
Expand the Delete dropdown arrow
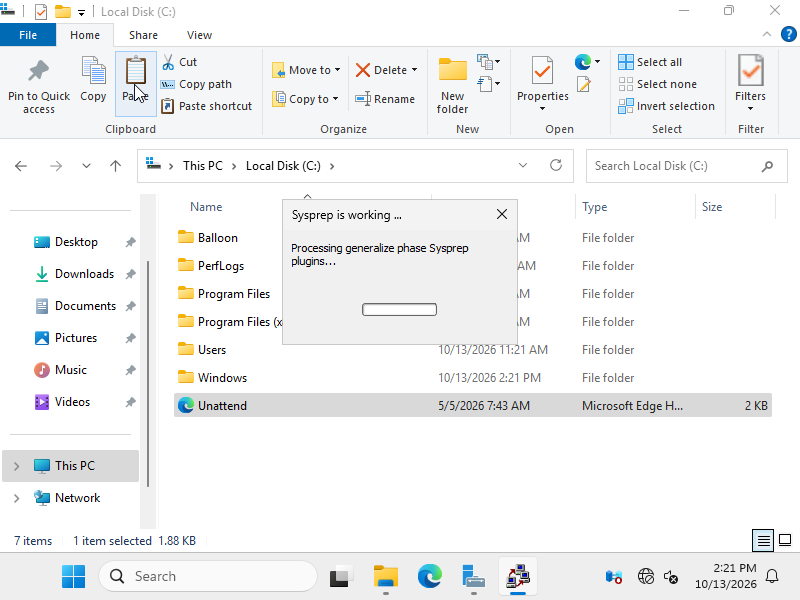(x=414, y=70)
